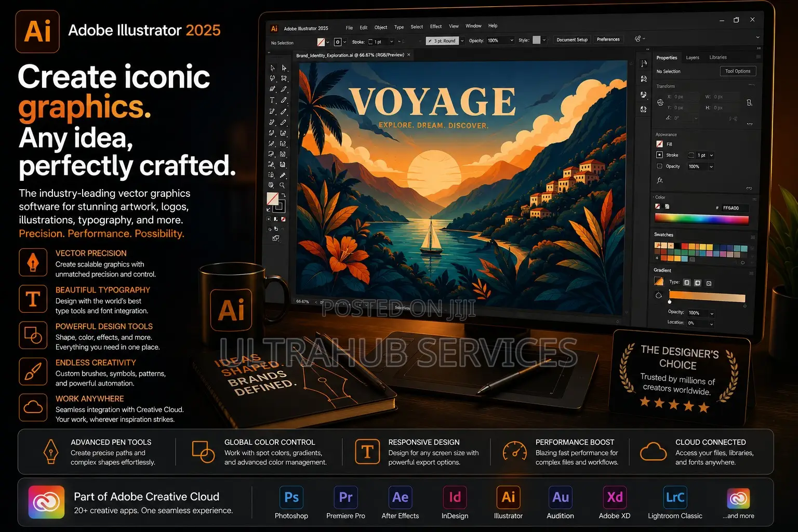
Task: Open the Gradient Opacity dropdown
Action: pos(712,313)
